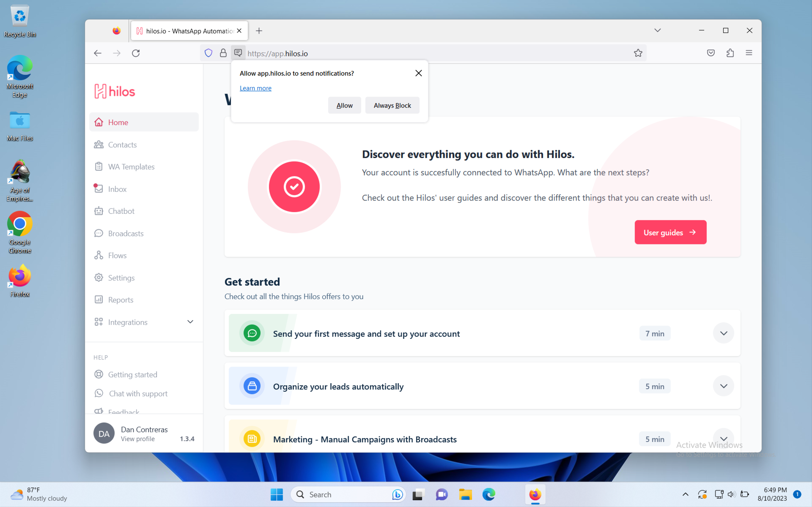Expand the Organize your leads automatically card
This screenshot has width=812, height=507.
[x=723, y=386]
